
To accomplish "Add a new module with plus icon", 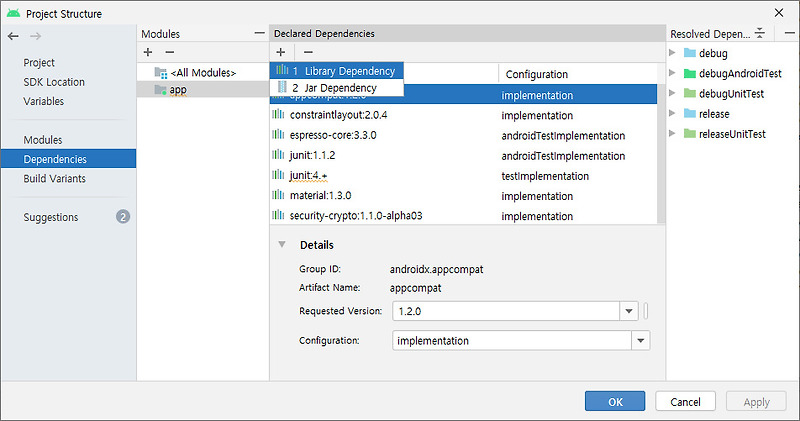I will pyautogui.click(x=148, y=52).
